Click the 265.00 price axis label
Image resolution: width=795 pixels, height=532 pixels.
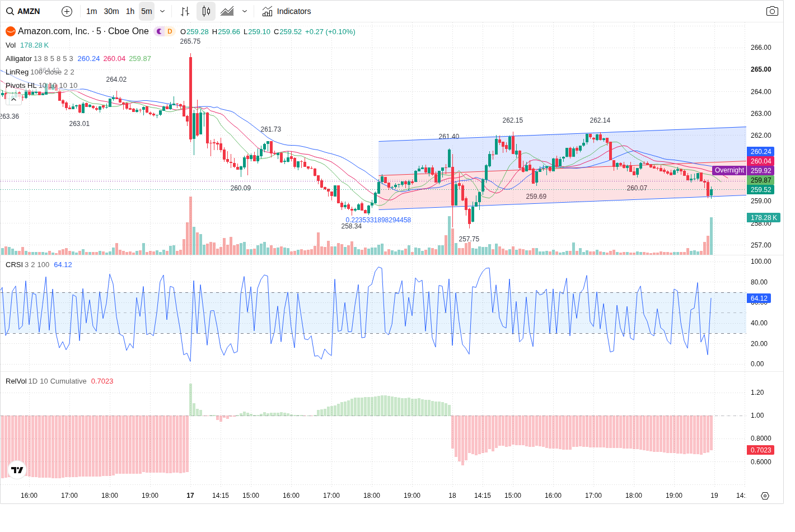(761, 69)
